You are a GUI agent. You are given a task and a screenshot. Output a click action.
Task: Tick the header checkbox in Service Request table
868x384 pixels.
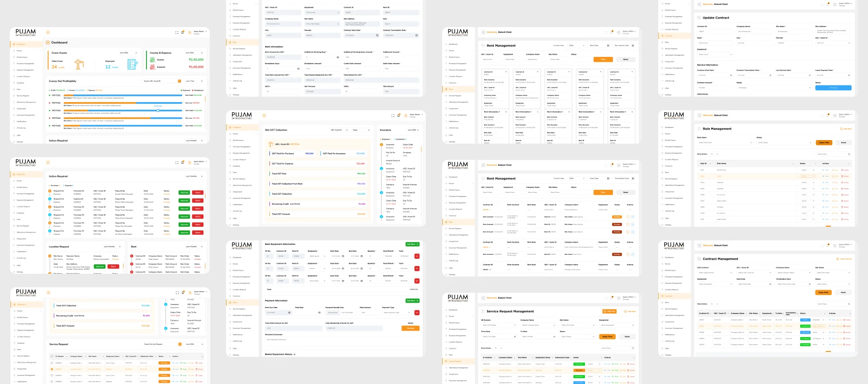[x=52, y=356]
